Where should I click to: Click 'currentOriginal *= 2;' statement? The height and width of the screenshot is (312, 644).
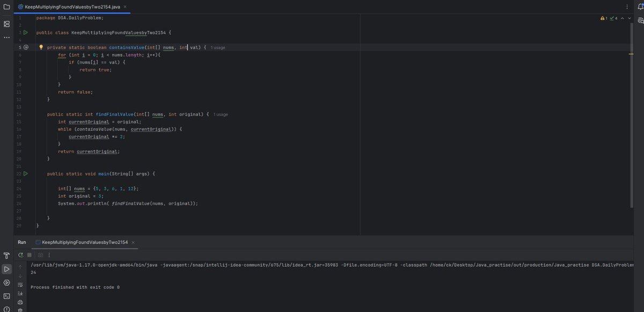click(x=97, y=136)
